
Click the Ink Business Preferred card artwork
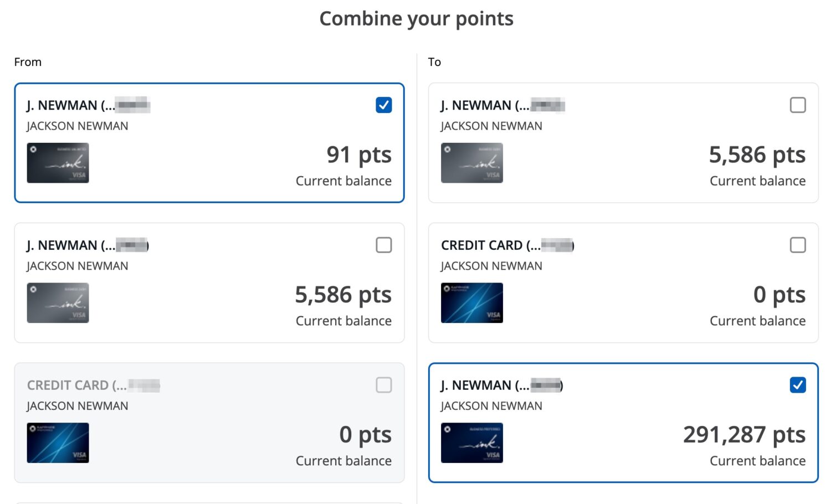pyautogui.click(x=471, y=443)
